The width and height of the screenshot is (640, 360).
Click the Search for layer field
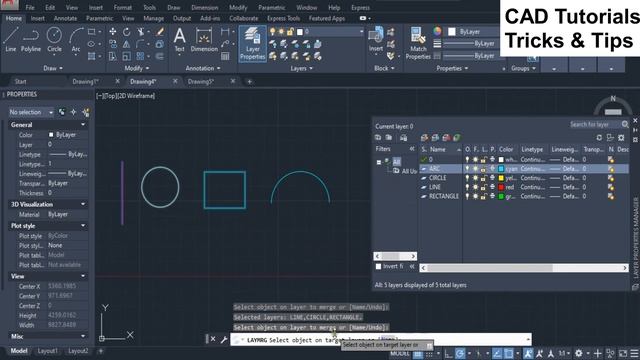pyautogui.click(x=595, y=124)
